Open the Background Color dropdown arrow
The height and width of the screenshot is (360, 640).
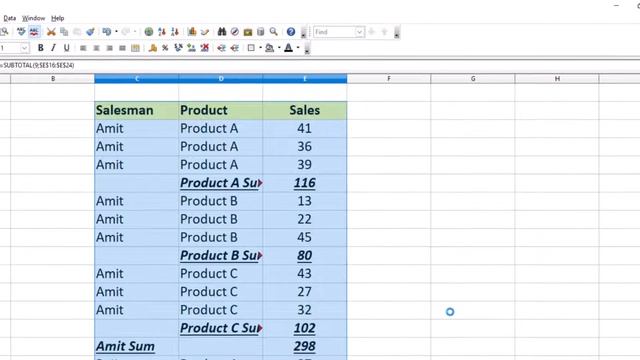tap(279, 48)
